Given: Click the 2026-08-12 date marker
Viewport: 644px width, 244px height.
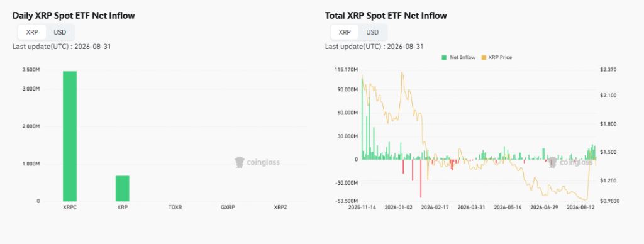Looking at the screenshot, I should click(580, 208).
